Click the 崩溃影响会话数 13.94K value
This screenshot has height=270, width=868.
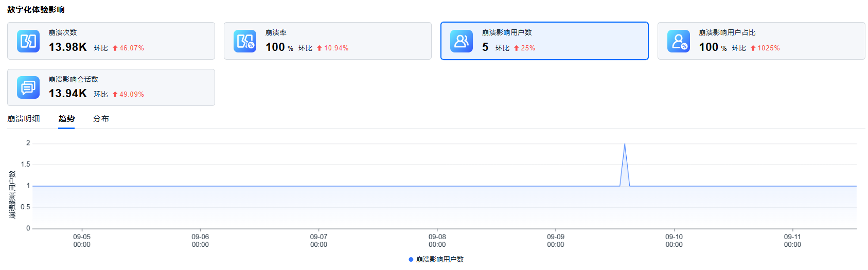pos(68,94)
